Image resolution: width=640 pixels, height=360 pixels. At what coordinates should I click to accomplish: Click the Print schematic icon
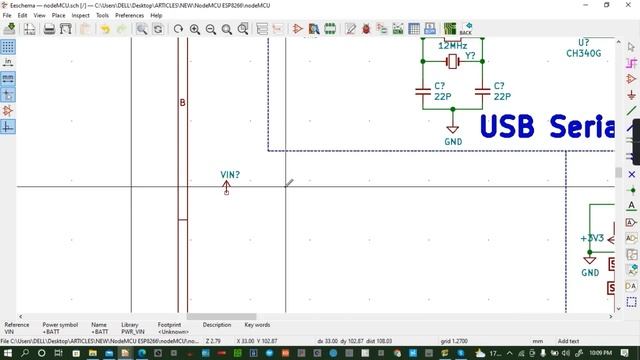[x=49, y=29]
